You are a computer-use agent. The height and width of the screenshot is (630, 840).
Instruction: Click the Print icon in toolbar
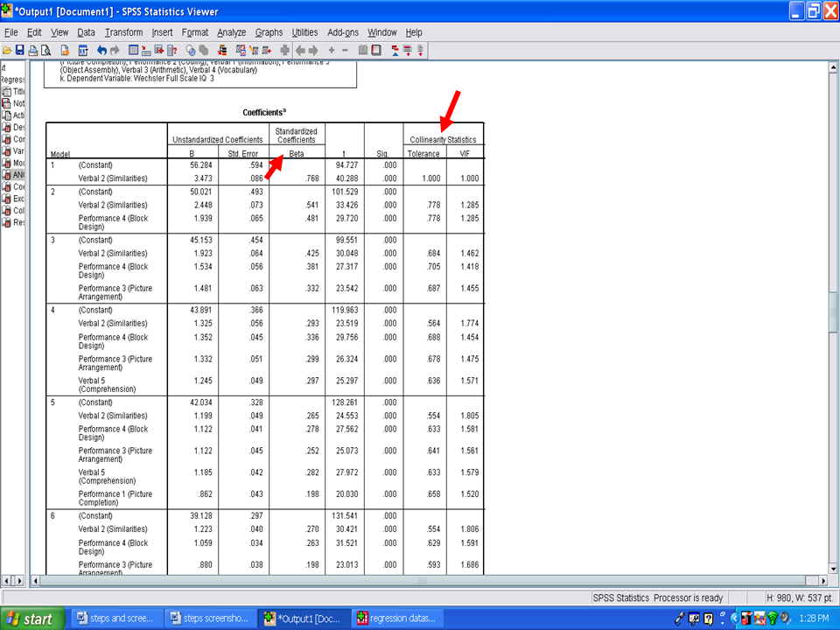coord(33,50)
